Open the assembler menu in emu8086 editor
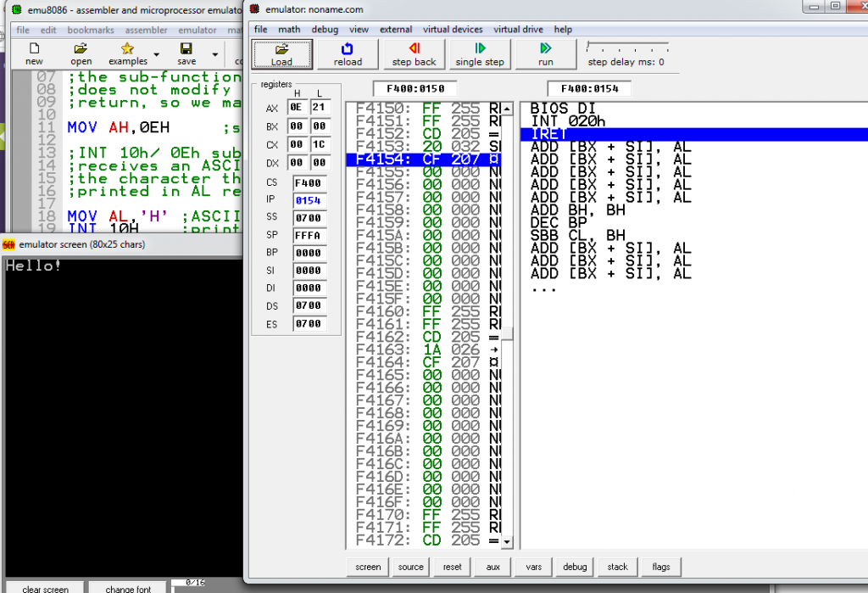 pyautogui.click(x=146, y=30)
